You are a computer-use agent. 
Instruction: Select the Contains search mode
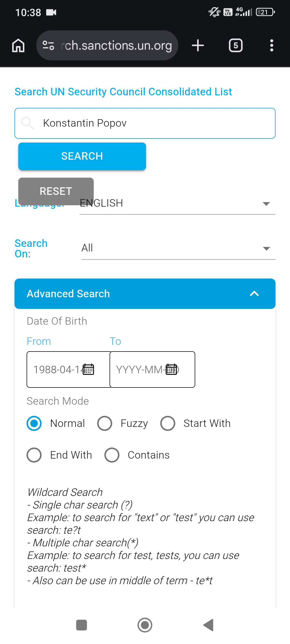(x=112, y=455)
